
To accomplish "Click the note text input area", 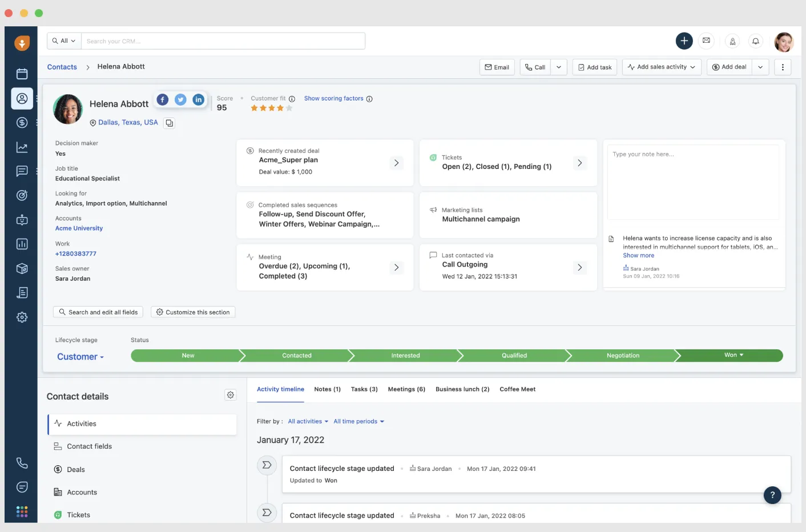I will [693, 183].
